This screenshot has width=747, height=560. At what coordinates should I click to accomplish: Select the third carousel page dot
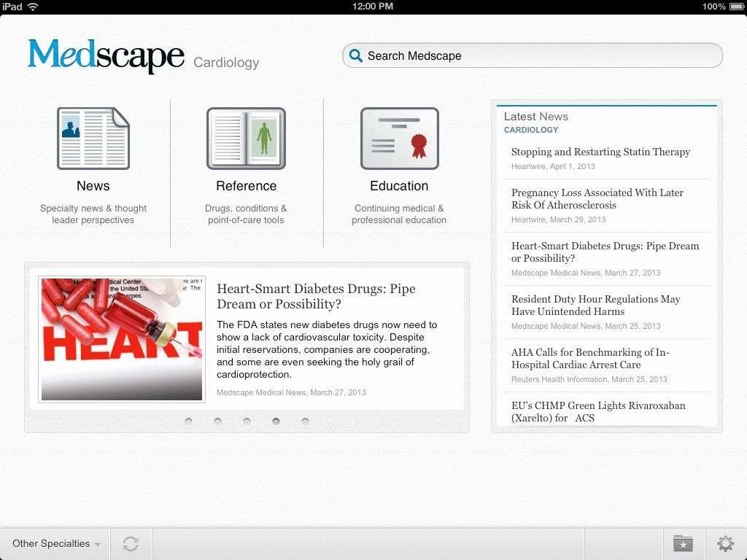click(247, 421)
